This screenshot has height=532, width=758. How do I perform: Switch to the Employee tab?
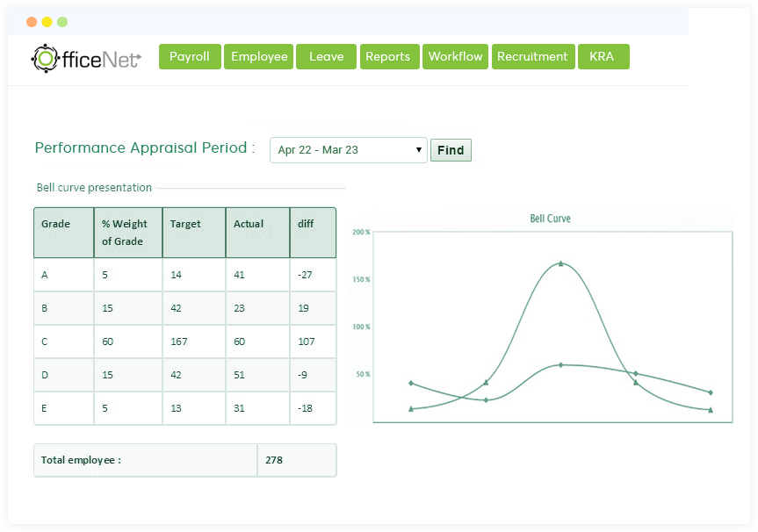pyautogui.click(x=258, y=56)
